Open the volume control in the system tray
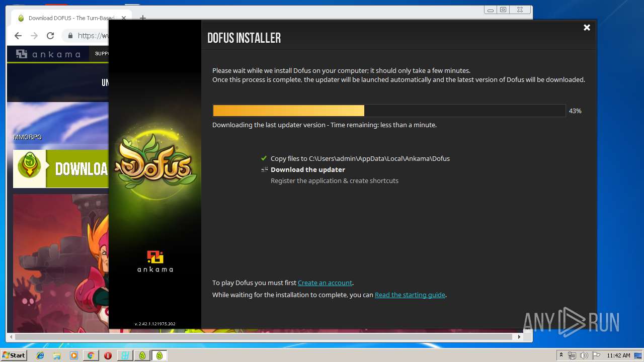The width and height of the screenshot is (644, 362). 584,355
